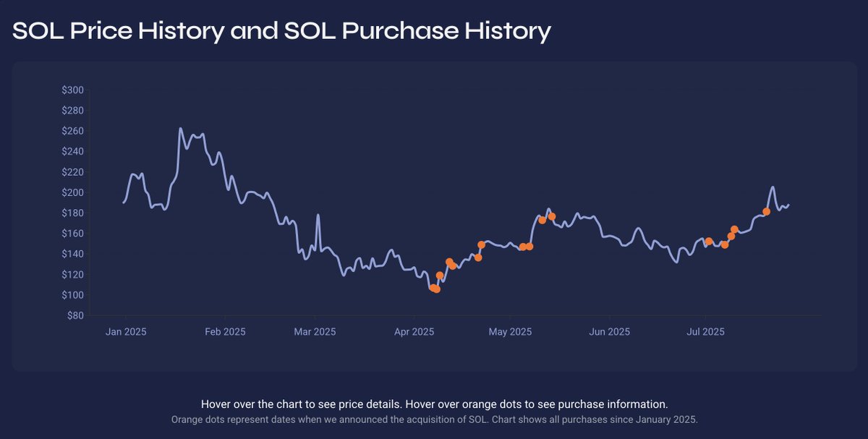868x439 pixels.
Task: Click the early March price spike near $178
Action: [318, 215]
